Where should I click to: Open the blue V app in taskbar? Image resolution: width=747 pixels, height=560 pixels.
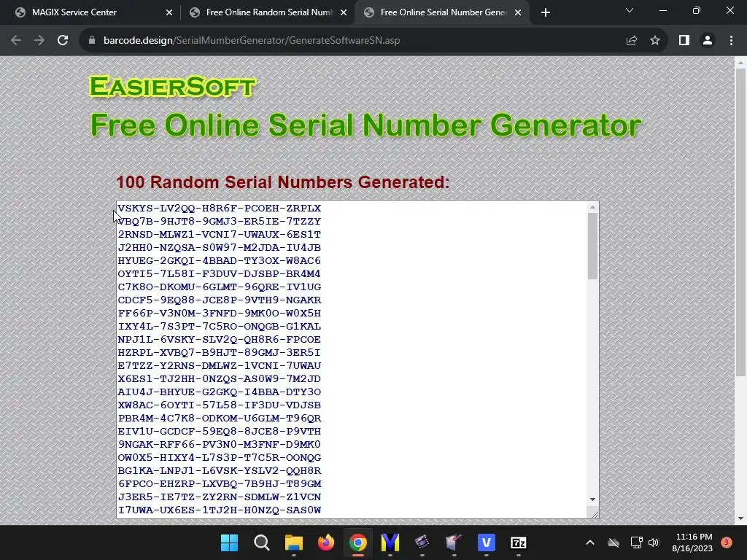tap(487, 542)
